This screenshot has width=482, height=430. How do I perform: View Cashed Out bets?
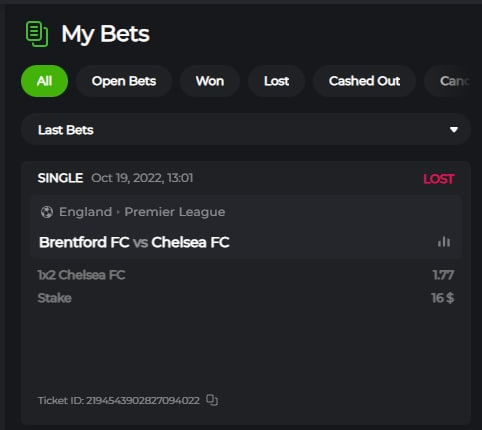364,81
